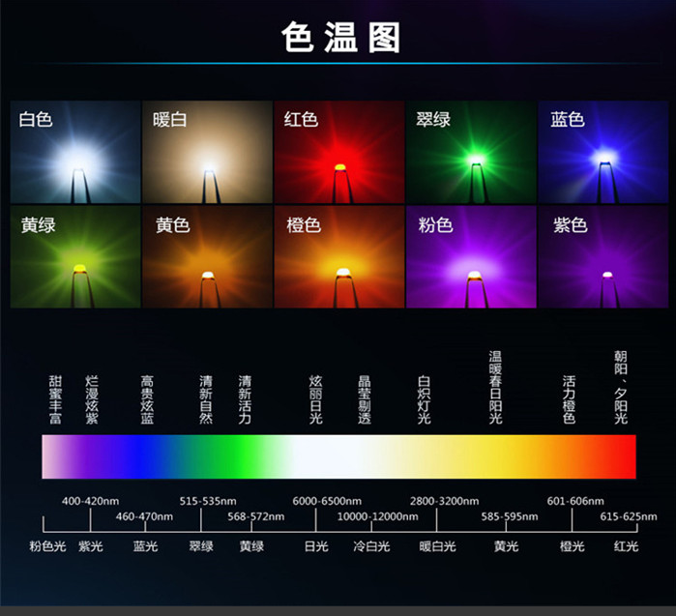Click the 白色 white LED thumbnail
Viewport: 676px width, 616px height.
[75, 152]
